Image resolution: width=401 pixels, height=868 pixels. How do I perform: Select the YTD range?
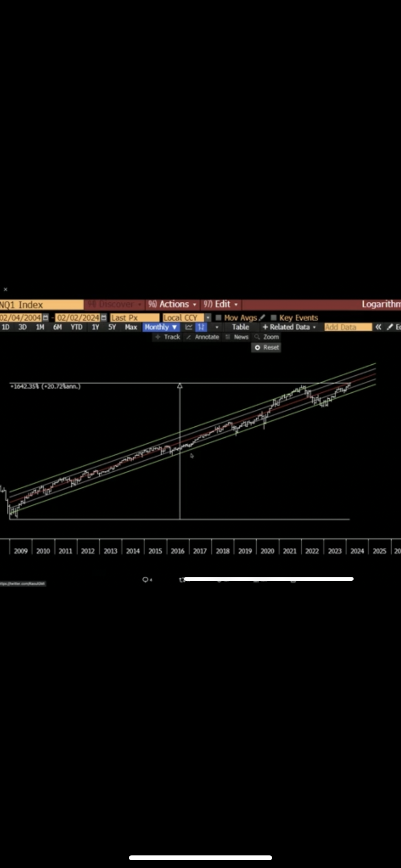click(76, 327)
